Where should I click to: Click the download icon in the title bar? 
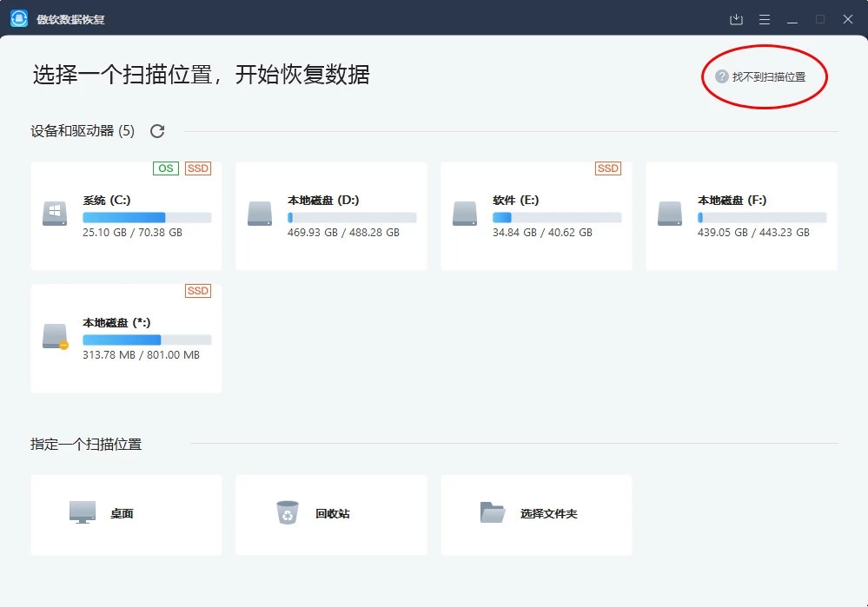738,18
